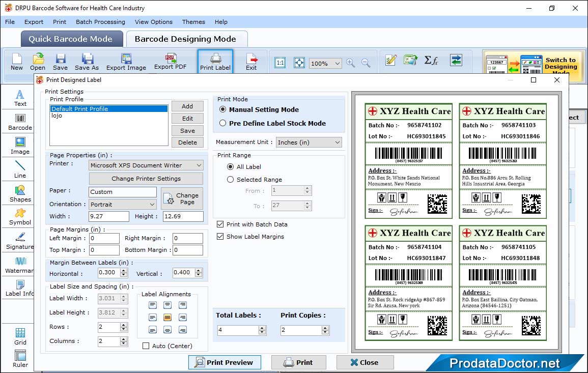Screen dimensions: 588x373
Task: Click the 1:1 actual size icon
Action: coord(280,63)
